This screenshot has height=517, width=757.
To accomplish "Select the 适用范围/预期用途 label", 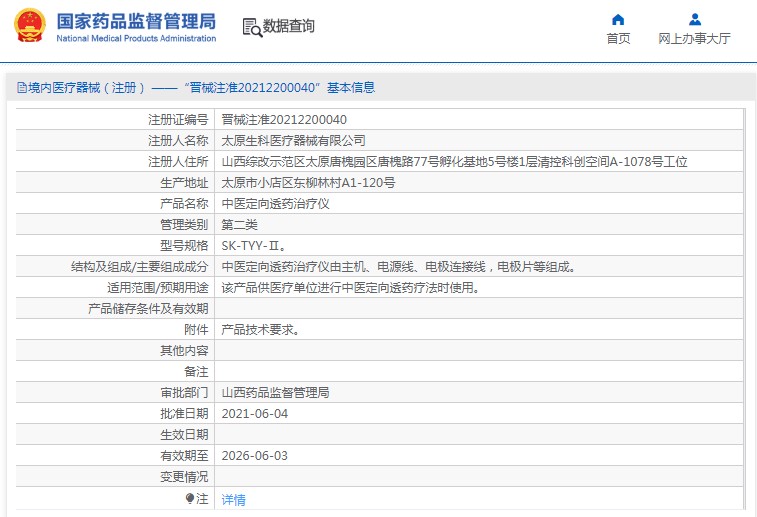I will point(157,288).
